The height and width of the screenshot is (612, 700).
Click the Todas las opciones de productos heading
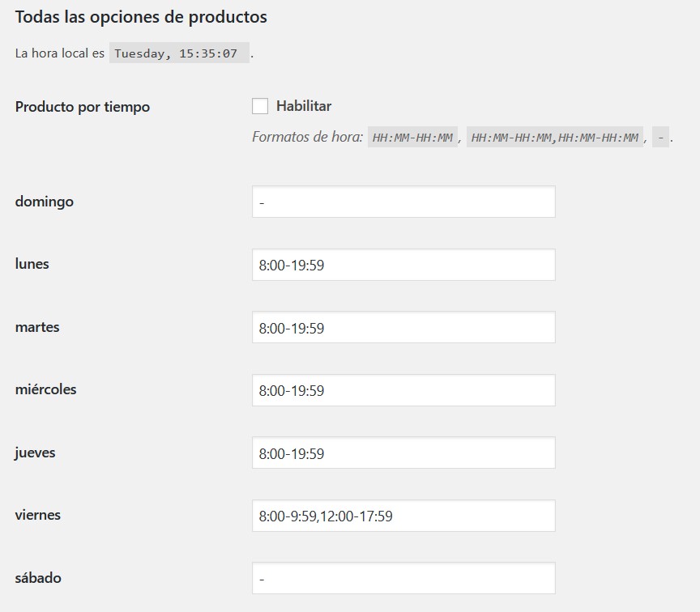141,17
